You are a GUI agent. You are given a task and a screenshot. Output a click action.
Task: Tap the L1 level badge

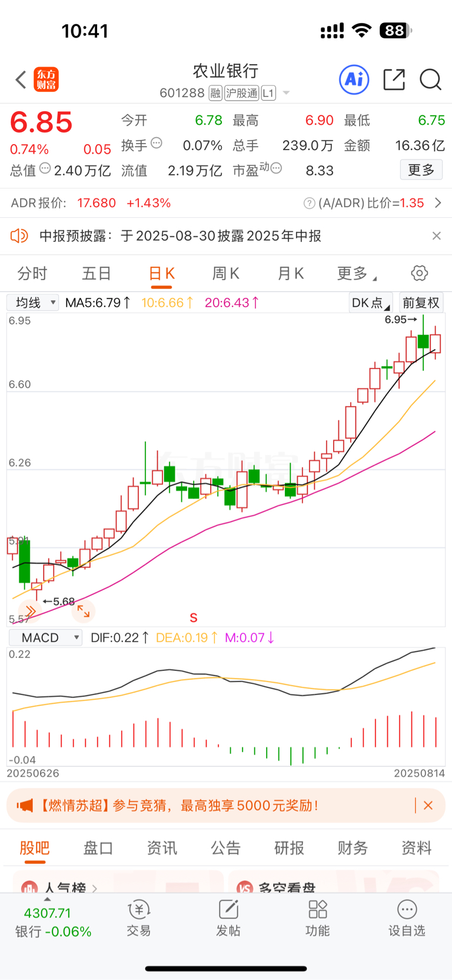click(x=268, y=93)
